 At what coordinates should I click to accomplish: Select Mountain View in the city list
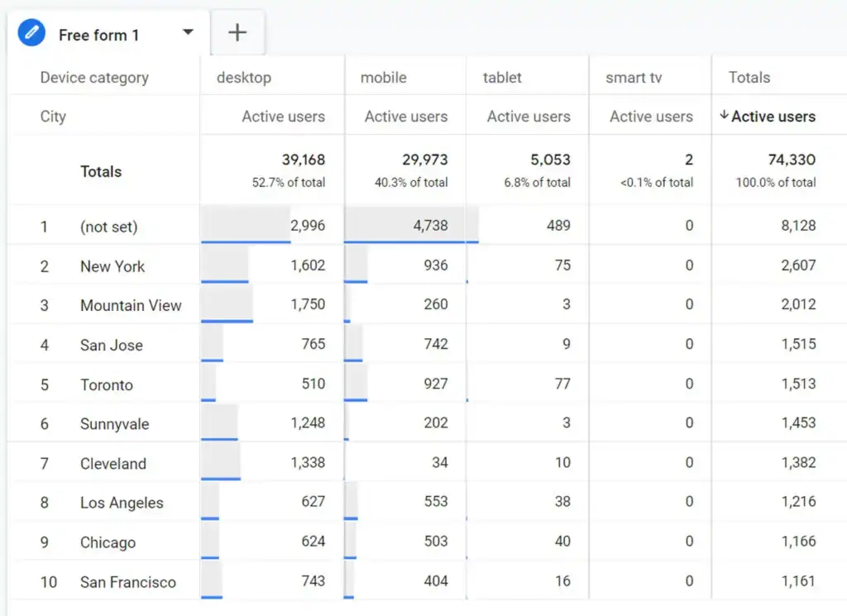131,305
